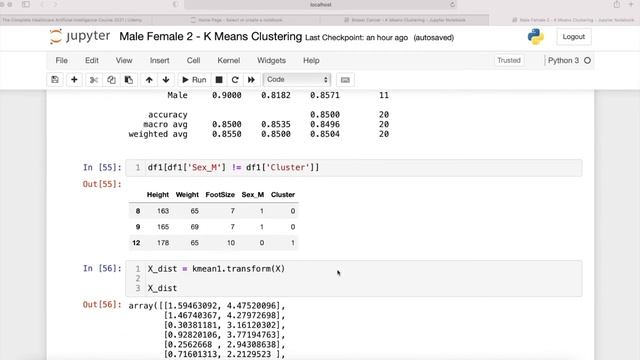Image resolution: width=640 pixels, height=360 pixels.
Task: Click the browser share icon
Action: [617, 4]
